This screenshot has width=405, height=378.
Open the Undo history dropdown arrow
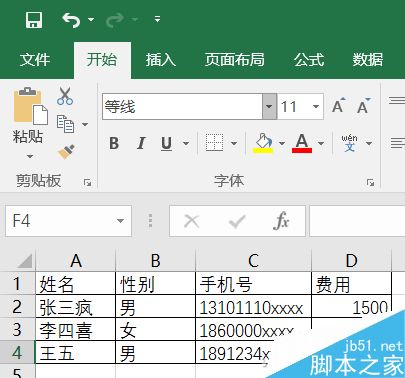click(91, 20)
